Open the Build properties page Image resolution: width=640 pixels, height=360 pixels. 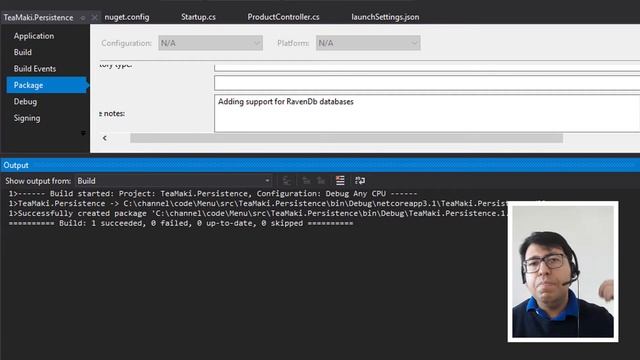23,52
